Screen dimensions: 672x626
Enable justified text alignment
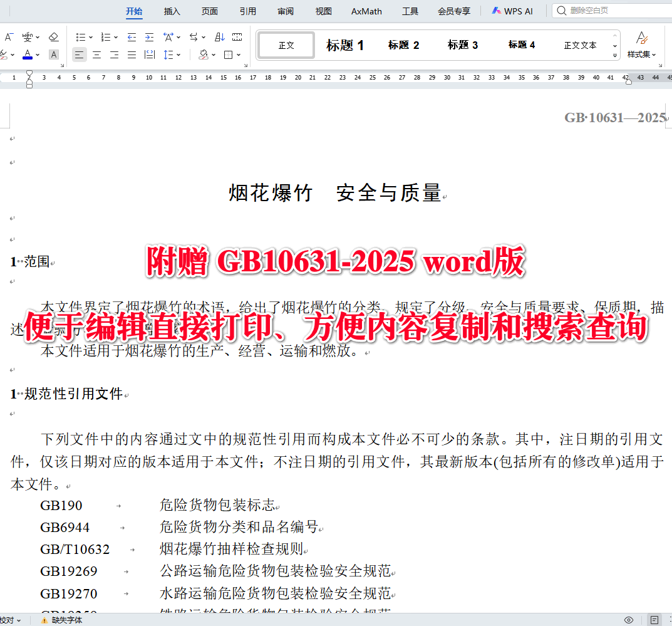131,55
